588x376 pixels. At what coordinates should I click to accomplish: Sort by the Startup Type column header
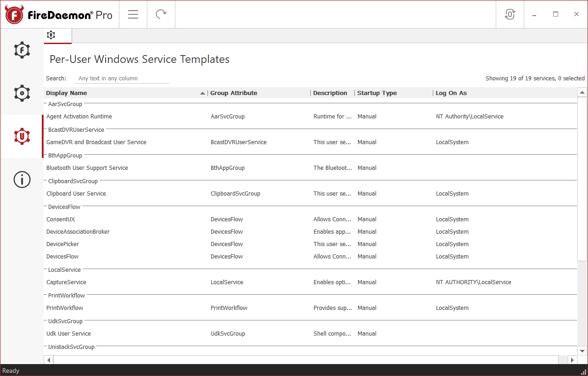[x=377, y=93]
